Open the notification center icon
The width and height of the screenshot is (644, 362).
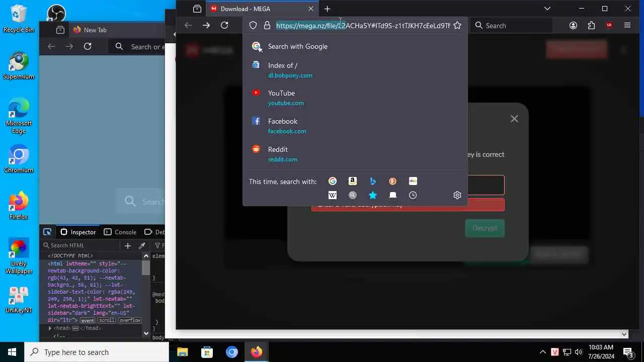[x=628, y=352]
